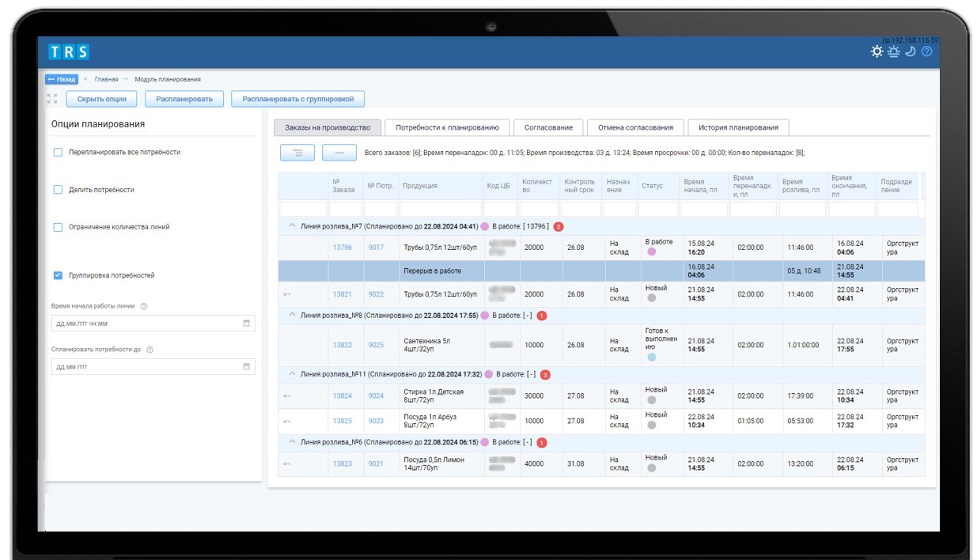Viewport: 977px width, 560px height.
Task: Enable Перепланировать все потребности checkbox
Action: tap(58, 152)
